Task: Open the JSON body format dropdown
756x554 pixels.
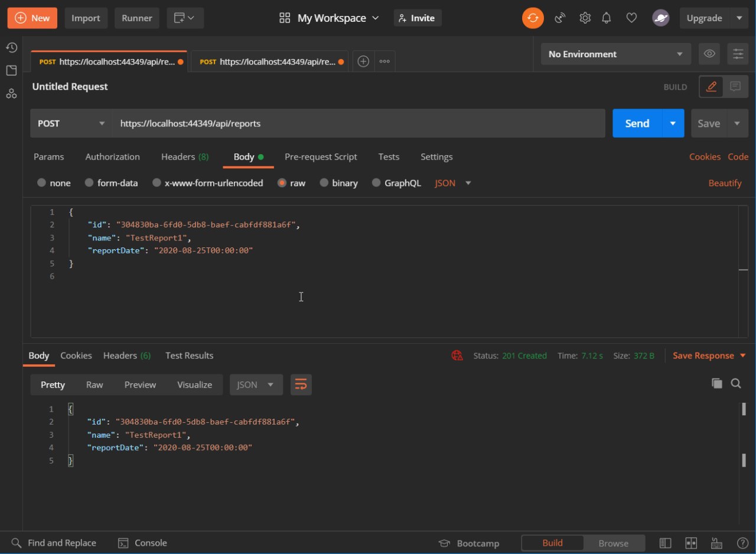Action: [x=453, y=183]
